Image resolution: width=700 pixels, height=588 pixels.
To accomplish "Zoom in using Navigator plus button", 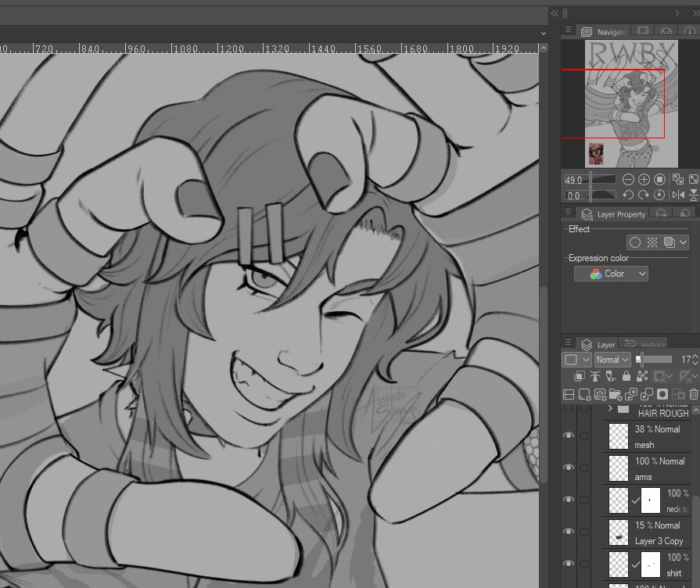I will coord(644,180).
